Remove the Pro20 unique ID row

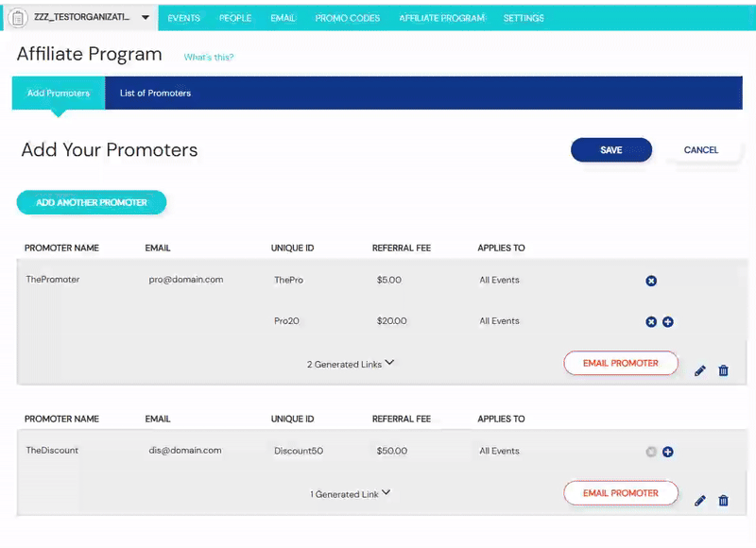point(651,322)
